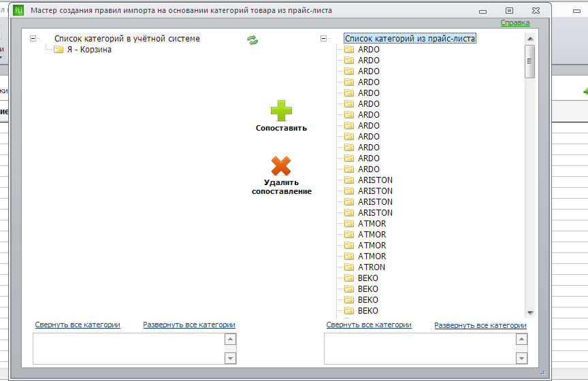
Task: Click the price-list tree scrollbar thumb
Action: pos(530,61)
